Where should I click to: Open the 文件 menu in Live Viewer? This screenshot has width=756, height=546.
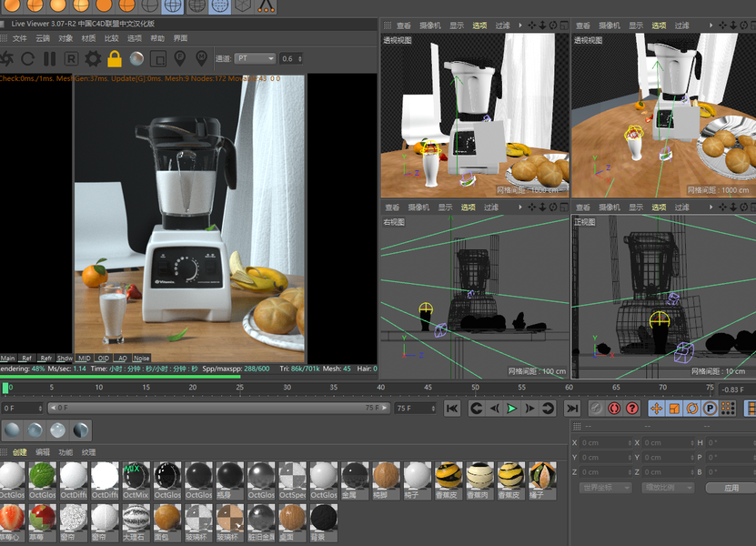(20, 38)
